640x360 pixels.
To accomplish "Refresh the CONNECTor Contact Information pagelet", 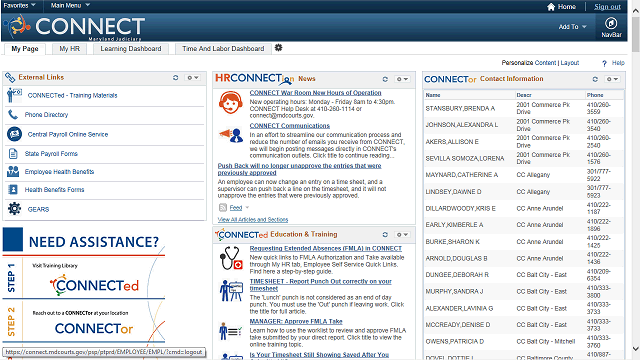I will click(595, 79).
